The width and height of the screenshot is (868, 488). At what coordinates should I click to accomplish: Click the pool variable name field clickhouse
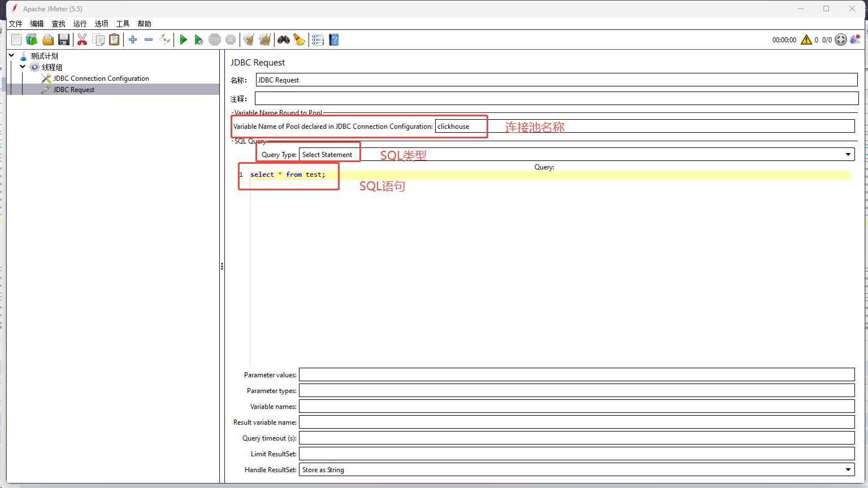pos(645,127)
